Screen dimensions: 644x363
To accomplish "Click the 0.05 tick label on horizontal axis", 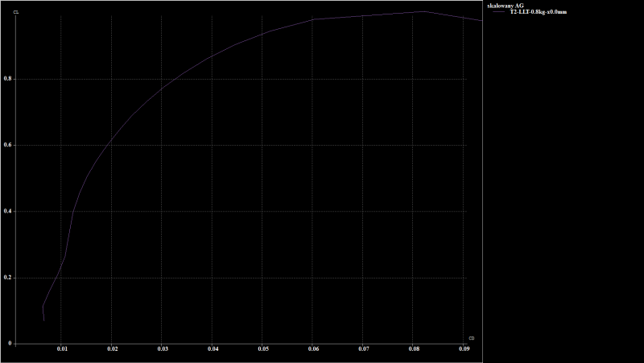I will tap(263, 349).
